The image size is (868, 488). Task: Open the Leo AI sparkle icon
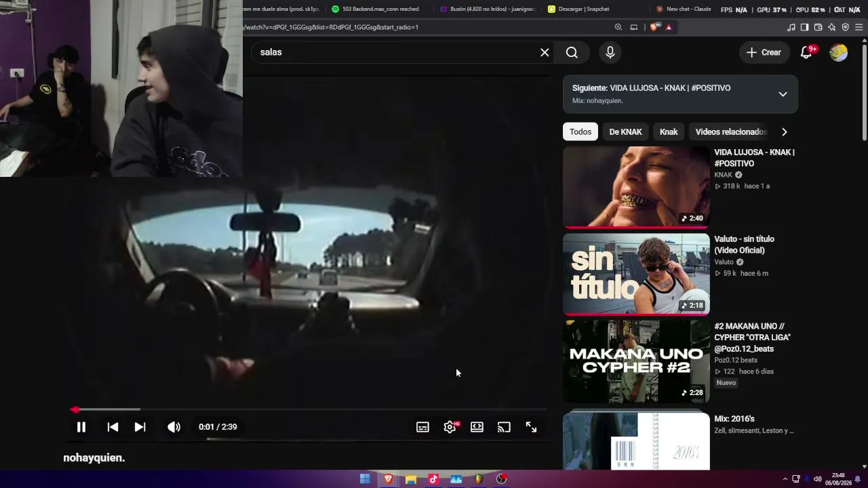click(831, 27)
